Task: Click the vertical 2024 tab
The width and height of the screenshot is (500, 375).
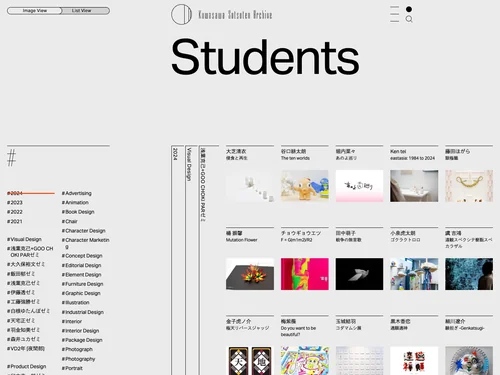Action: (x=176, y=154)
